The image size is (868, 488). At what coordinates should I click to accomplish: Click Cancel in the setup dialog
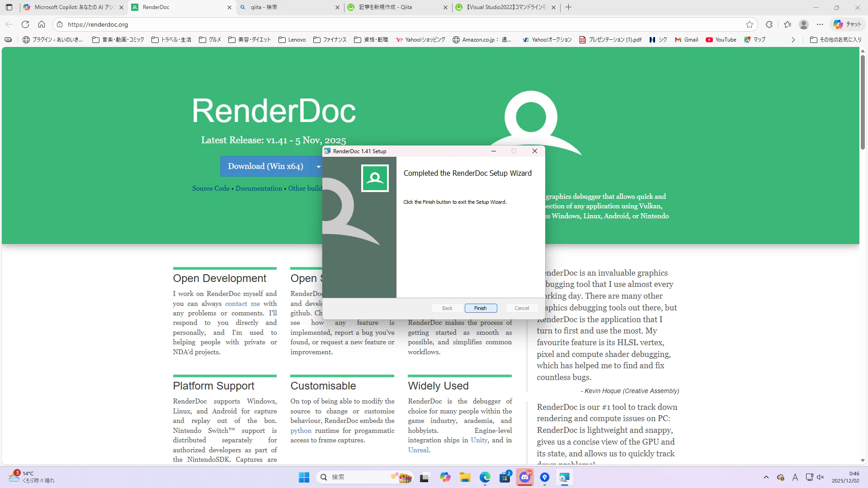(x=521, y=308)
